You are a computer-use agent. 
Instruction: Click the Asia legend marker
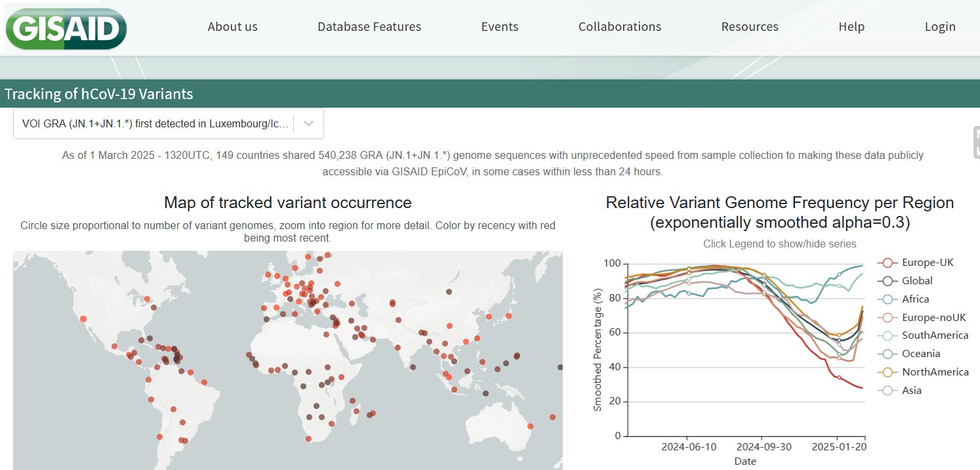[x=888, y=391]
